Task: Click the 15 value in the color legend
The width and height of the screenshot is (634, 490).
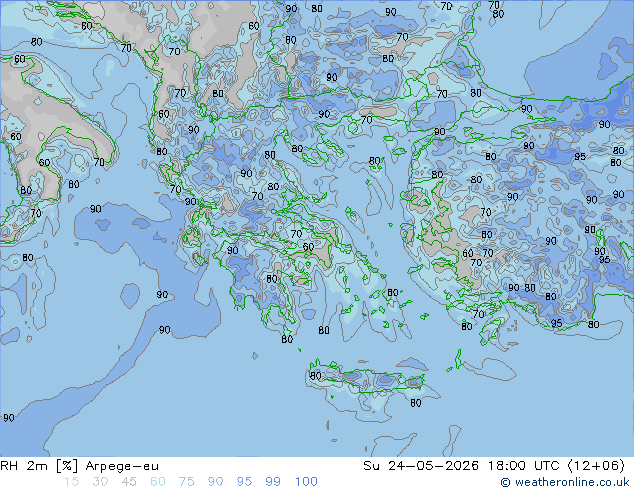Action: point(72,482)
